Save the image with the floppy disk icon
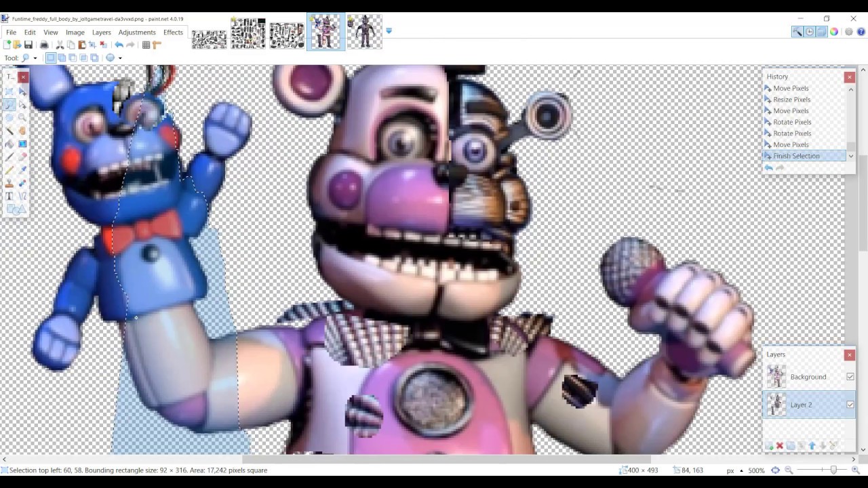 click(28, 45)
